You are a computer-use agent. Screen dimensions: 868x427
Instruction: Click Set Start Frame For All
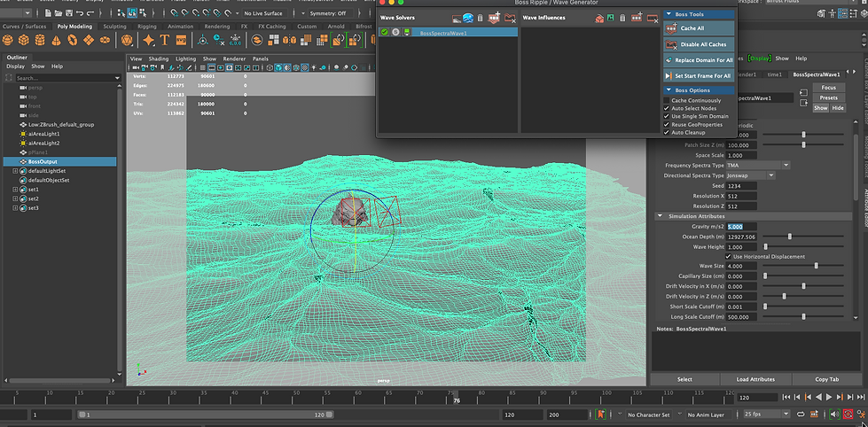tap(700, 76)
